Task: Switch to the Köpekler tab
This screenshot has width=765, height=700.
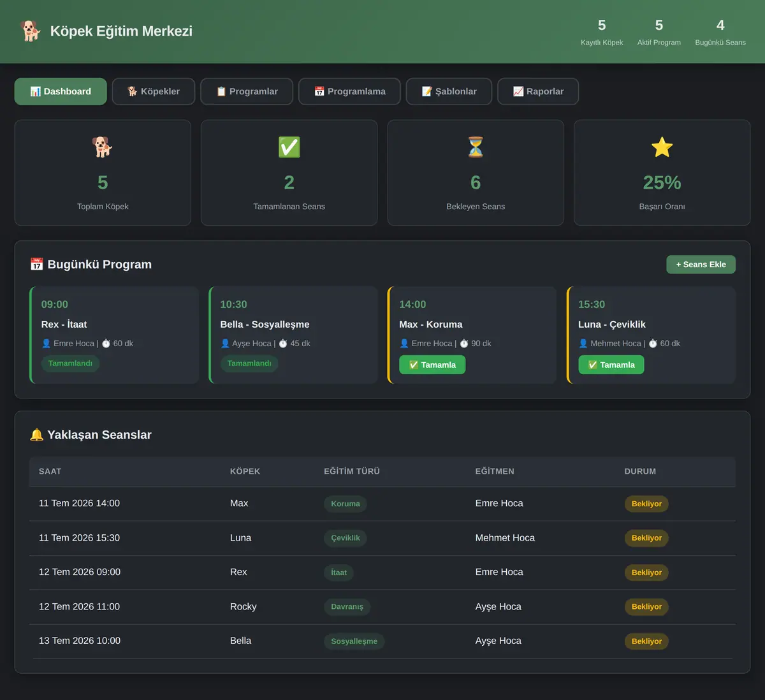Action: point(154,91)
